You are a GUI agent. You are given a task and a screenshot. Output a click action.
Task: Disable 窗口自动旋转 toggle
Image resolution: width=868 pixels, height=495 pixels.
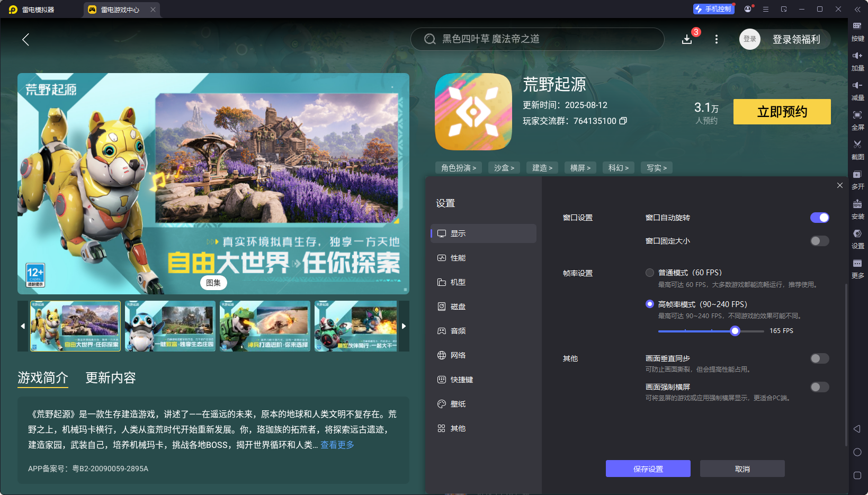pyautogui.click(x=819, y=218)
